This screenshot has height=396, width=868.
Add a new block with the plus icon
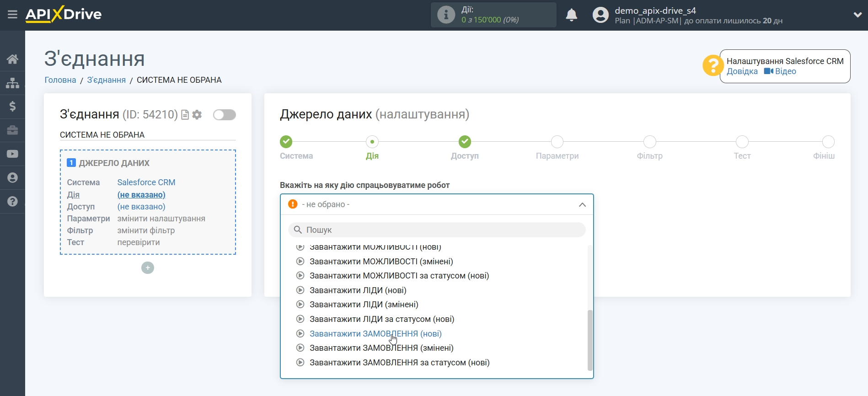click(148, 268)
